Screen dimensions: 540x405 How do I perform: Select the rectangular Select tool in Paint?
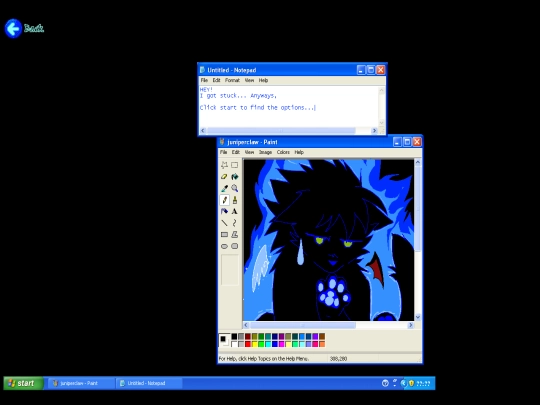pos(235,165)
